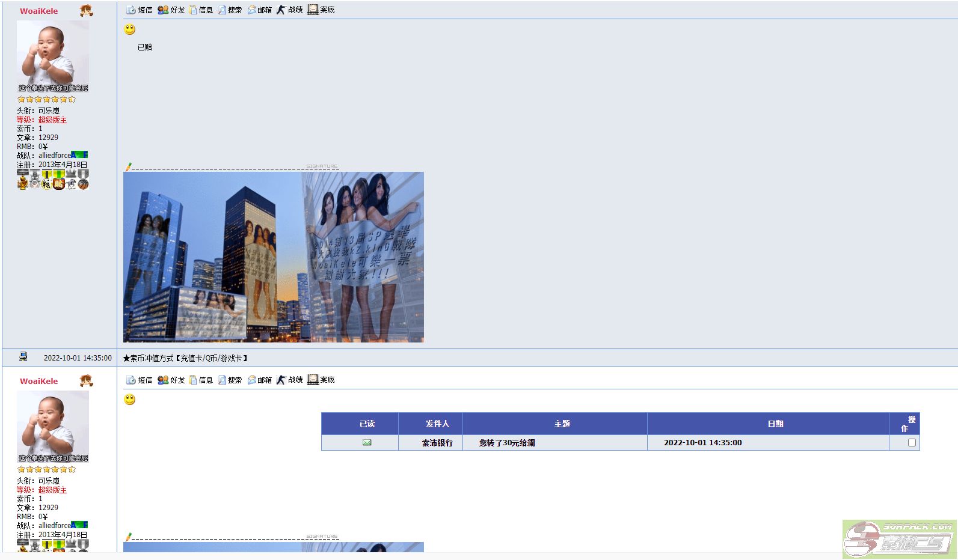View 战绩 record icon in the second post
The height and width of the screenshot is (560, 958).
coord(289,380)
